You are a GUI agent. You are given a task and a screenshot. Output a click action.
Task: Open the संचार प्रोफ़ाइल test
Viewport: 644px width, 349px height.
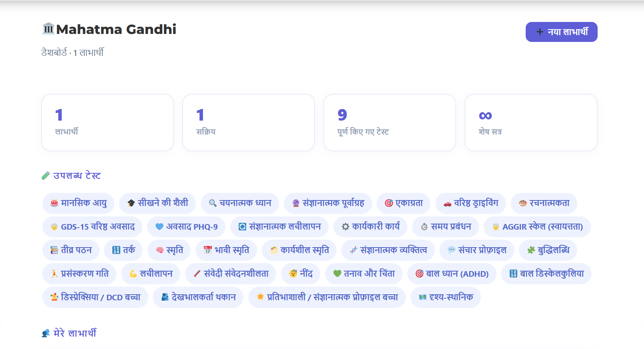coord(477,250)
